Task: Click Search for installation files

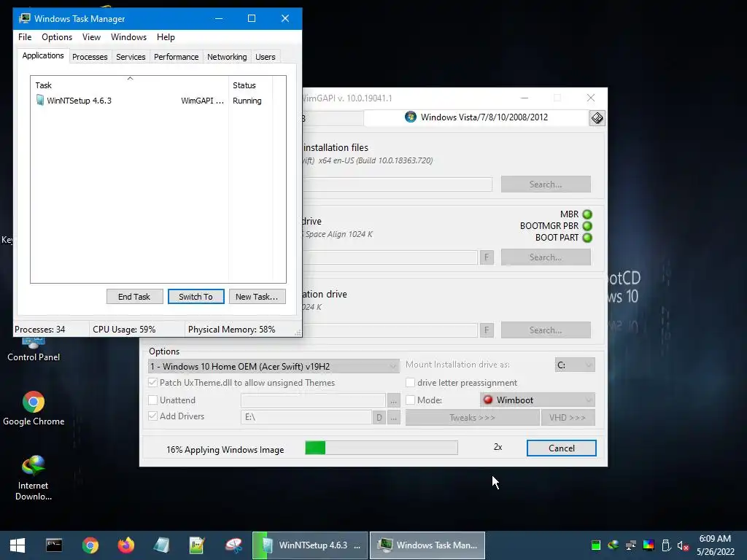Action: (546, 184)
